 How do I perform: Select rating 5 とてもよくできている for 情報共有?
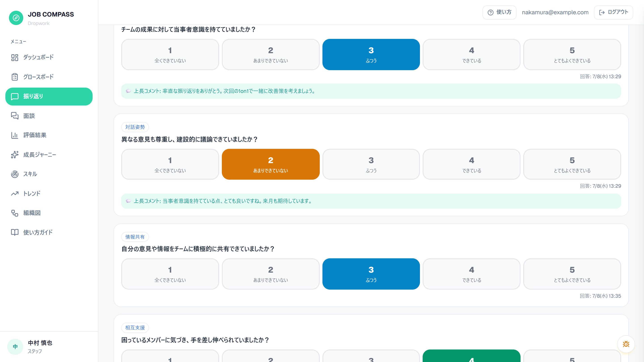click(572, 274)
